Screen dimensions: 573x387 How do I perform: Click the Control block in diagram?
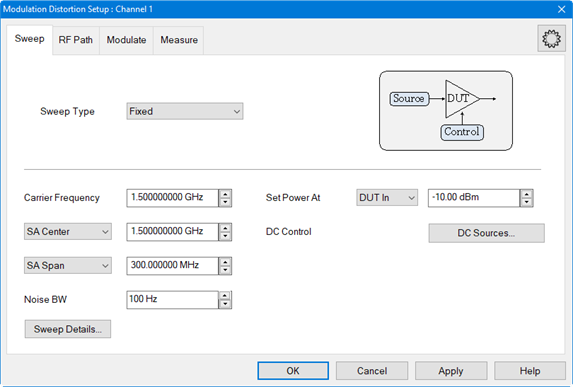[x=462, y=132]
